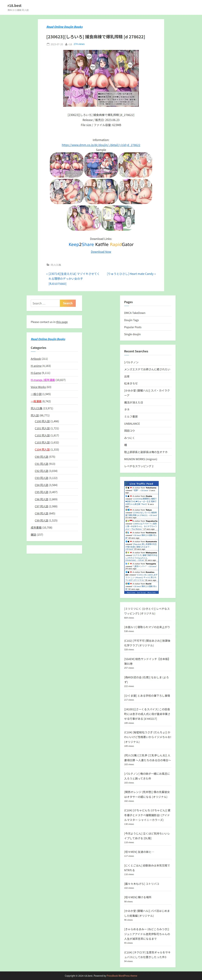Open the dmm.co.jp information URL
The height and width of the screenshot is (980, 202).
click(101, 145)
